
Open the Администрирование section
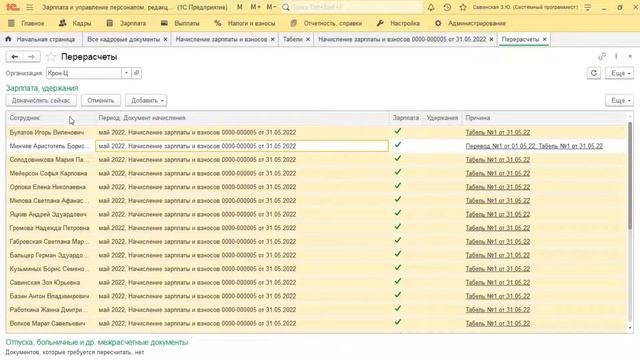tap(470, 23)
